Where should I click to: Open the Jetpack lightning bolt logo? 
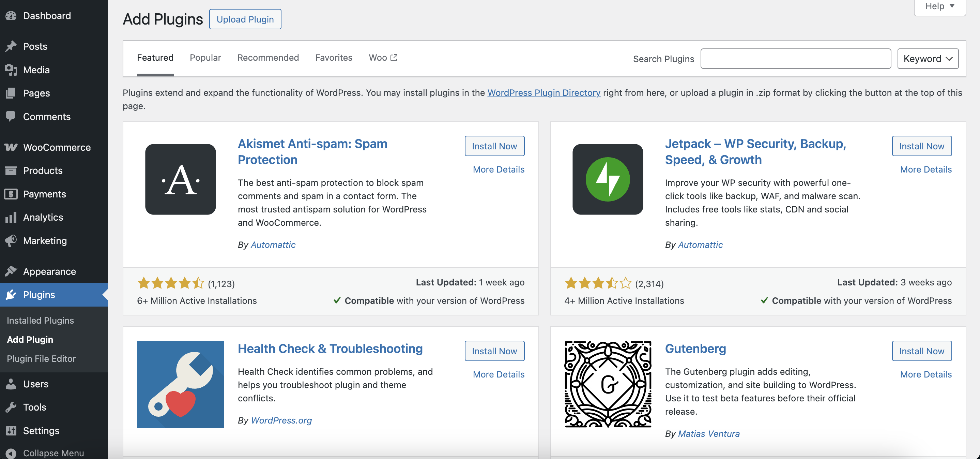click(608, 179)
